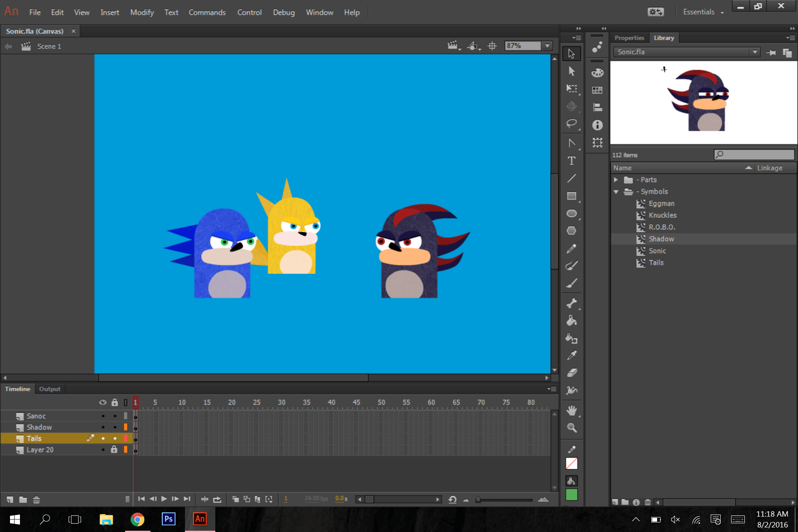Select the Rectangle tool
Screen dimensions: 798x532
tap(571, 196)
